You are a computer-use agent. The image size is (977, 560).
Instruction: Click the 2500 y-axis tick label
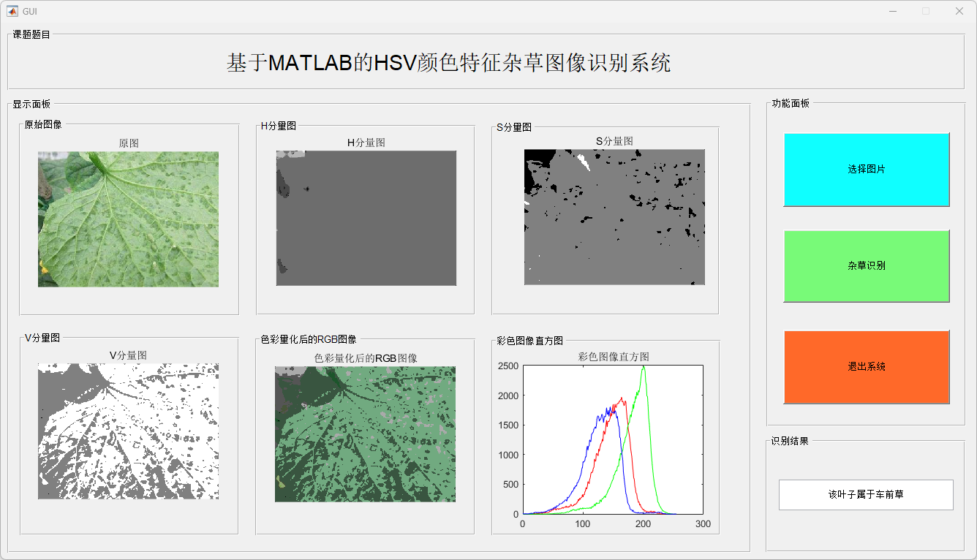(508, 366)
